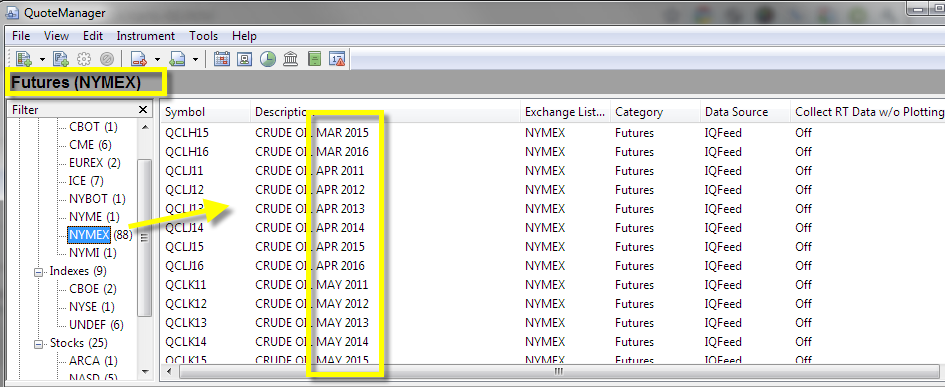Click the calendar warning toolbar icon
Viewport: 945px width, 387px height.
337,58
